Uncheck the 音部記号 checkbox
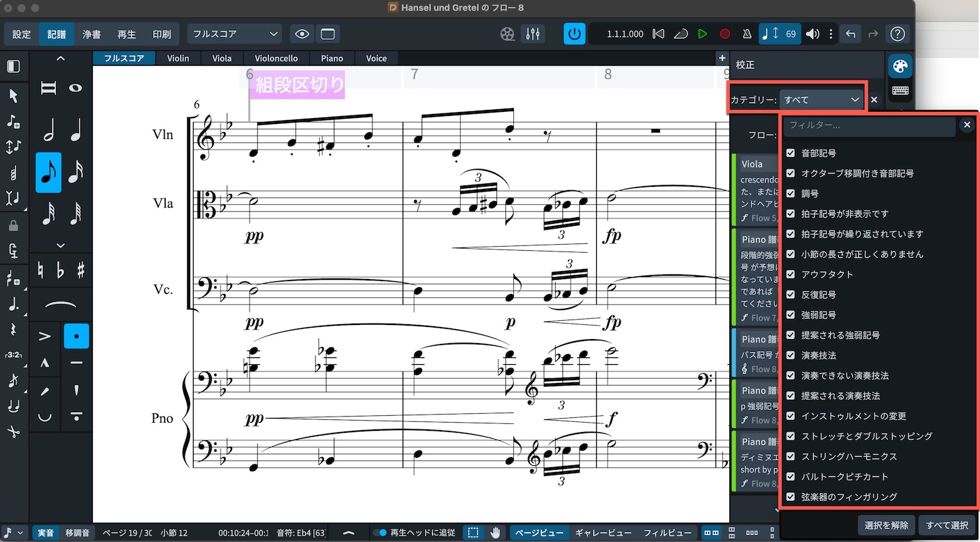980x542 pixels. 790,153
